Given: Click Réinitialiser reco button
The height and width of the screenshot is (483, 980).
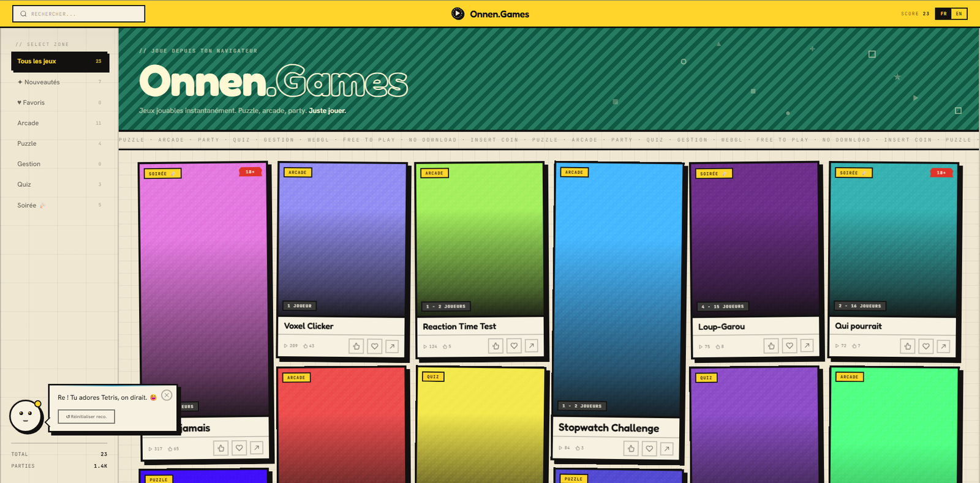Looking at the screenshot, I should [x=86, y=416].
